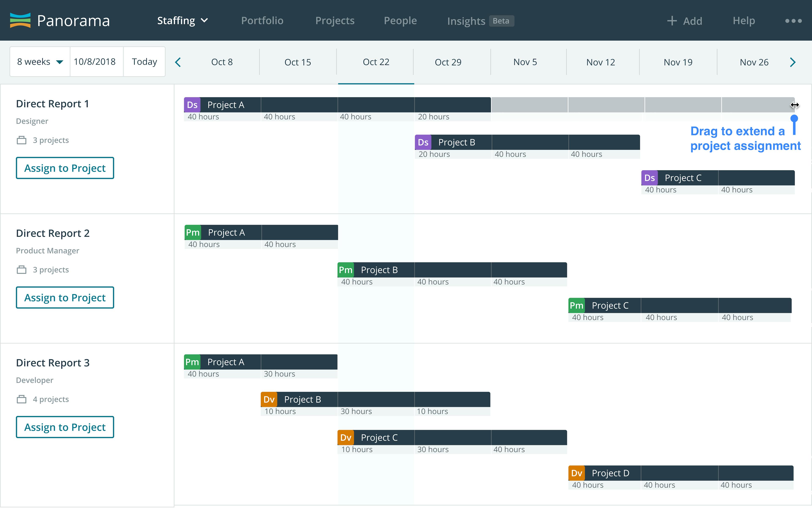Click 20 hours under Direct Report 1 Project A
812x508 pixels.
point(433,117)
